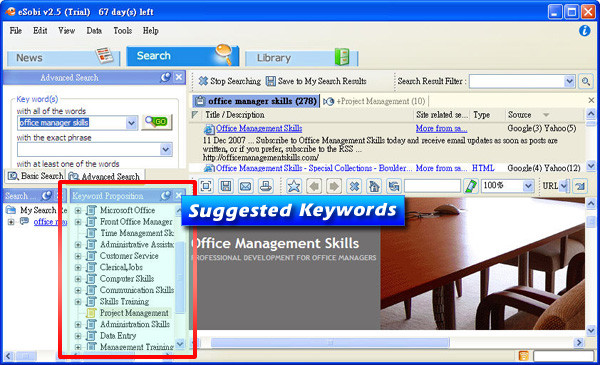Click the search result filter magnifier button

coord(585,81)
